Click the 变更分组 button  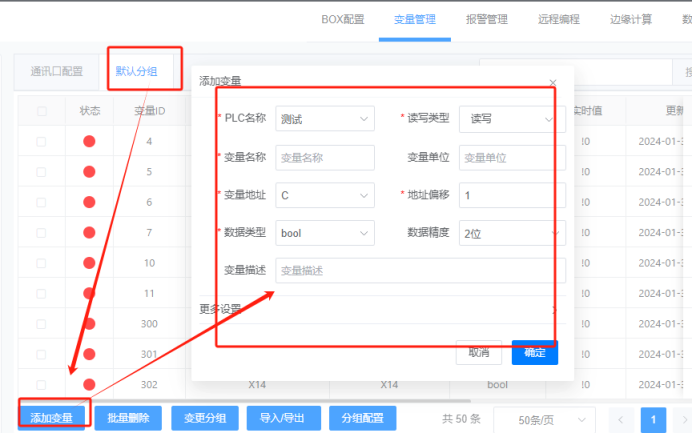click(205, 418)
